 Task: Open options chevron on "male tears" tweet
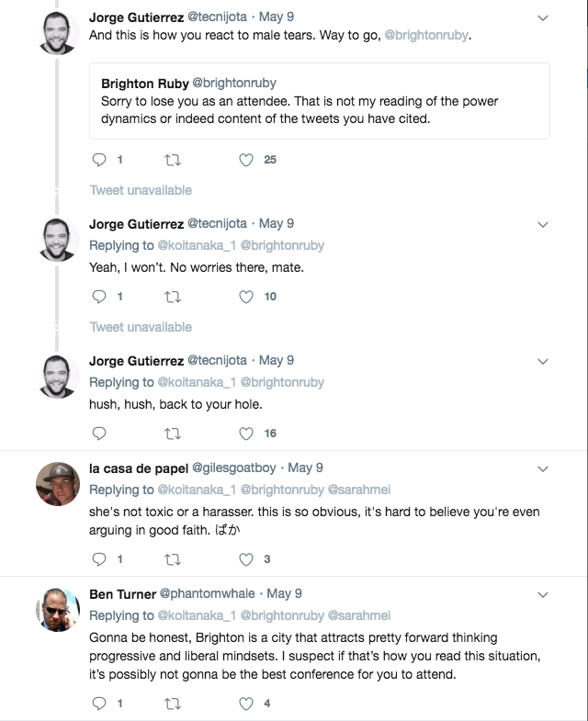click(x=543, y=18)
